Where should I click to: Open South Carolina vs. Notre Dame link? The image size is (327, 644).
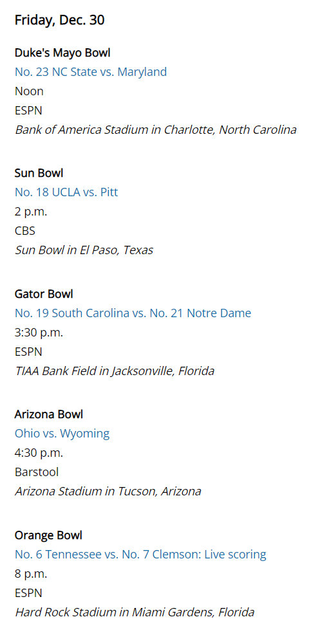[133, 313]
